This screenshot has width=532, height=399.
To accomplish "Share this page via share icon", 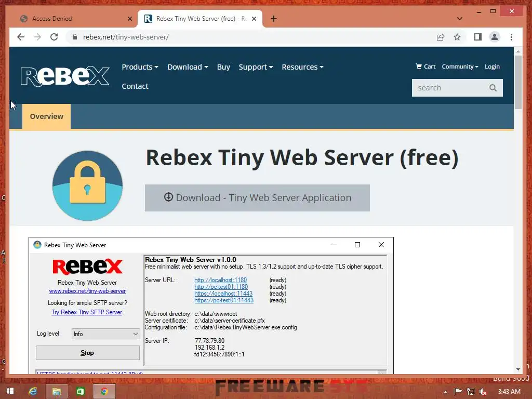I will (441, 37).
